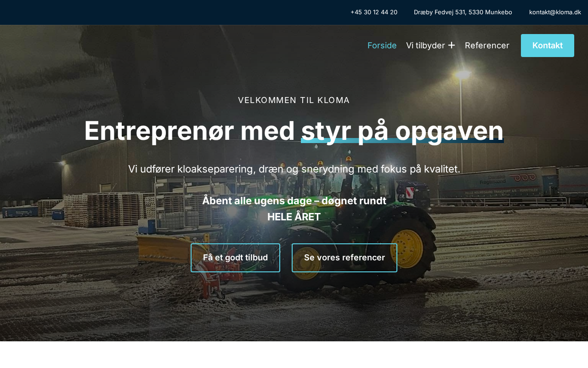Go to the Forside page
588x368 pixels.
[382, 46]
